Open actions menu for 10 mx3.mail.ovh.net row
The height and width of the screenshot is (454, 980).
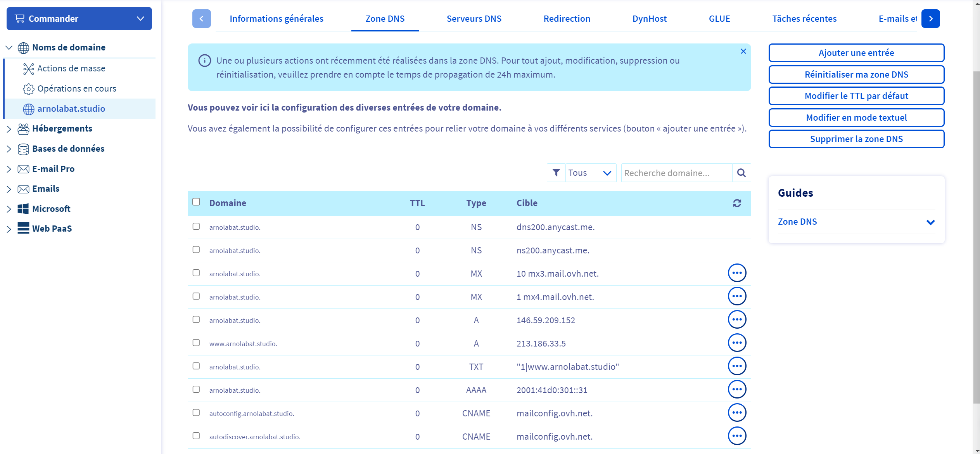click(x=737, y=273)
